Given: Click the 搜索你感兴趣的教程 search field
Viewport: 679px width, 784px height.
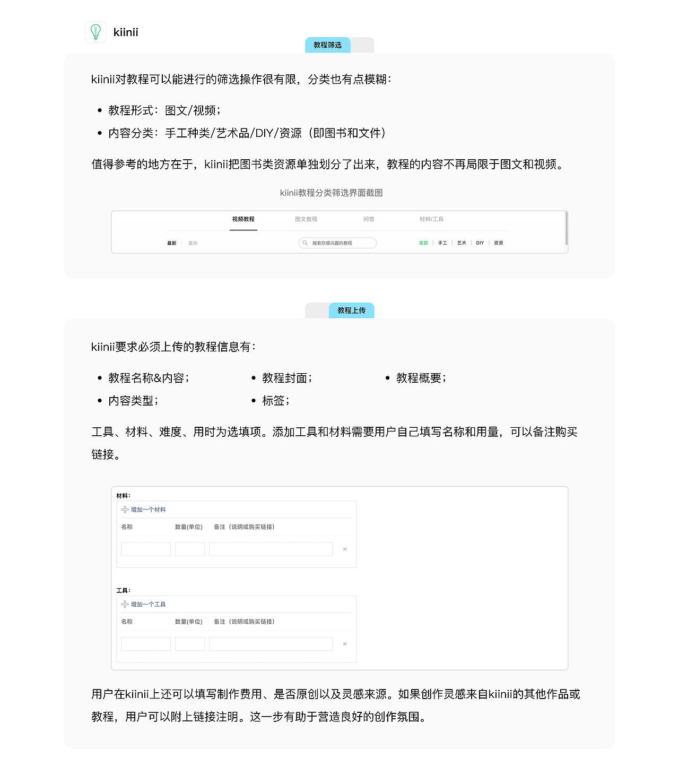Looking at the screenshot, I should coord(337,243).
